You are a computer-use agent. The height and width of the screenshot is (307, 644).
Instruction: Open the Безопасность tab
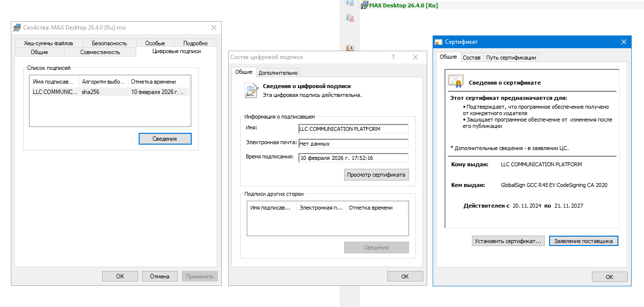coord(109,43)
